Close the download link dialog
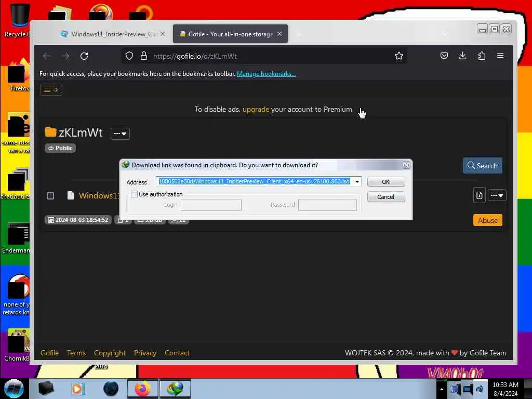 pos(406,165)
